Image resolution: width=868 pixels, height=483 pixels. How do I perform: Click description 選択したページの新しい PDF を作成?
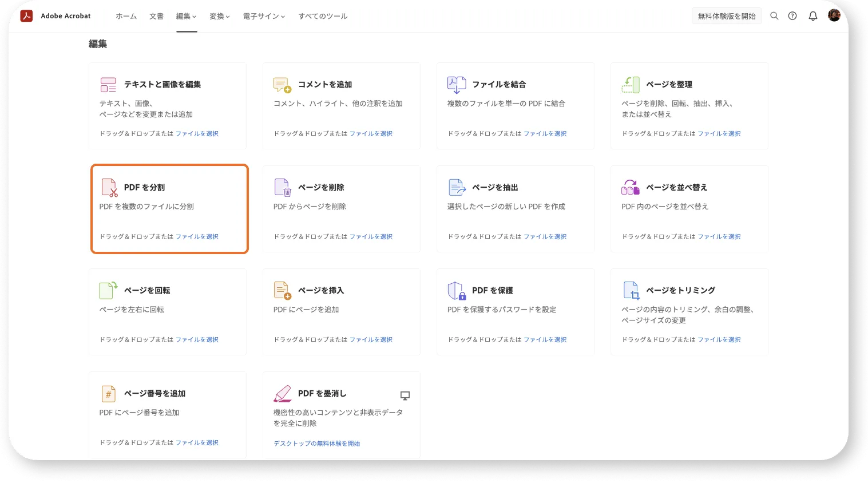[x=506, y=207]
